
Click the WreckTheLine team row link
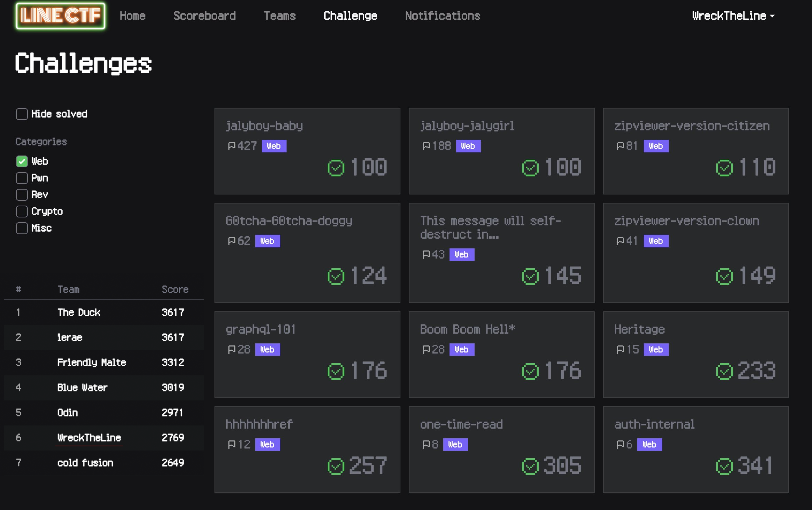click(x=89, y=438)
